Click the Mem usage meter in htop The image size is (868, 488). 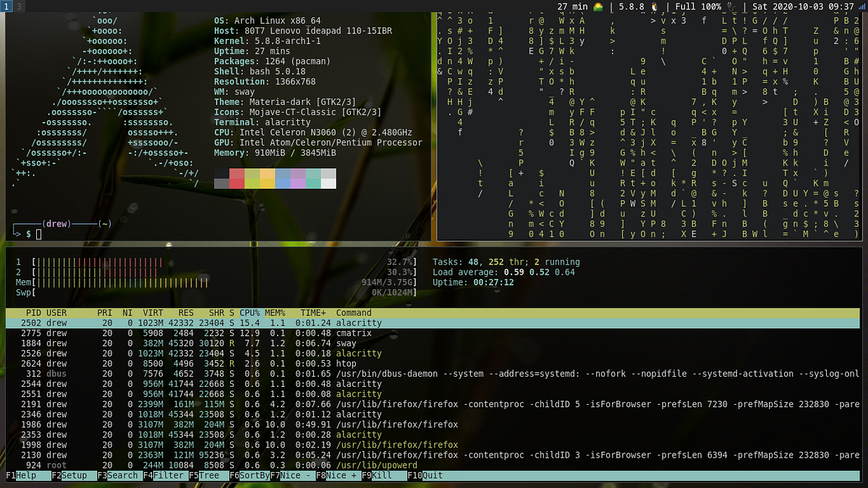point(216,282)
